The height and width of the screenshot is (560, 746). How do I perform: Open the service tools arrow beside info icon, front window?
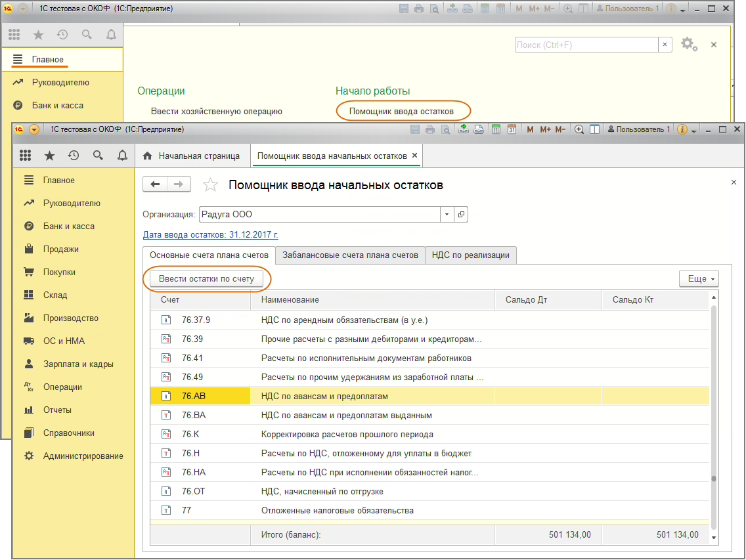click(694, 131)
